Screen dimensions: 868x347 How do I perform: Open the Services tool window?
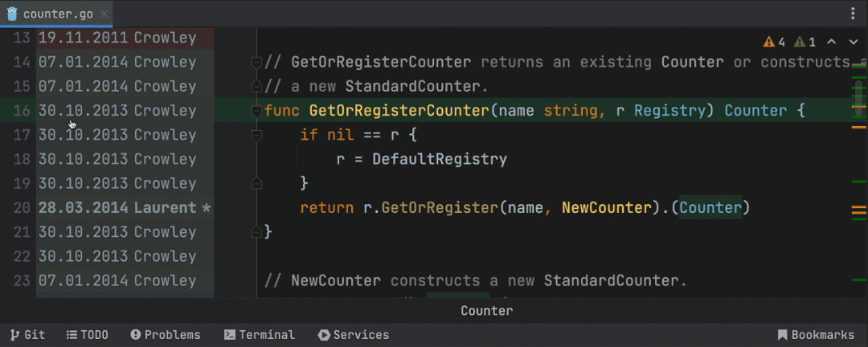[x=353, y=335]
